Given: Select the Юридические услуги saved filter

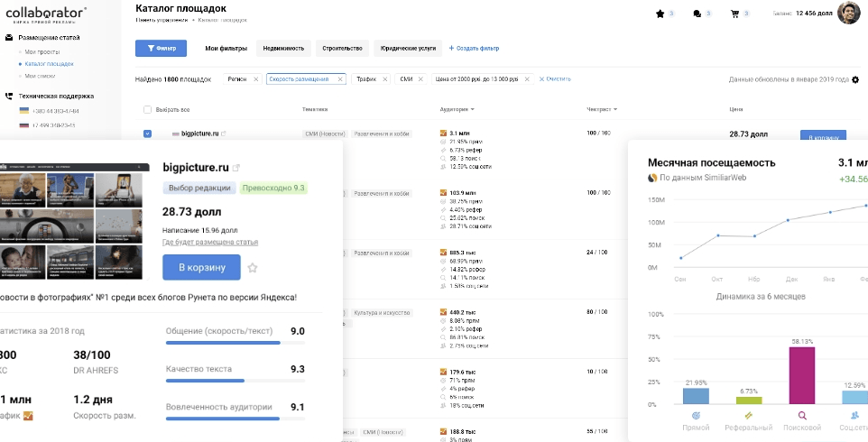Looking at the screenshot, I should 408,48.
